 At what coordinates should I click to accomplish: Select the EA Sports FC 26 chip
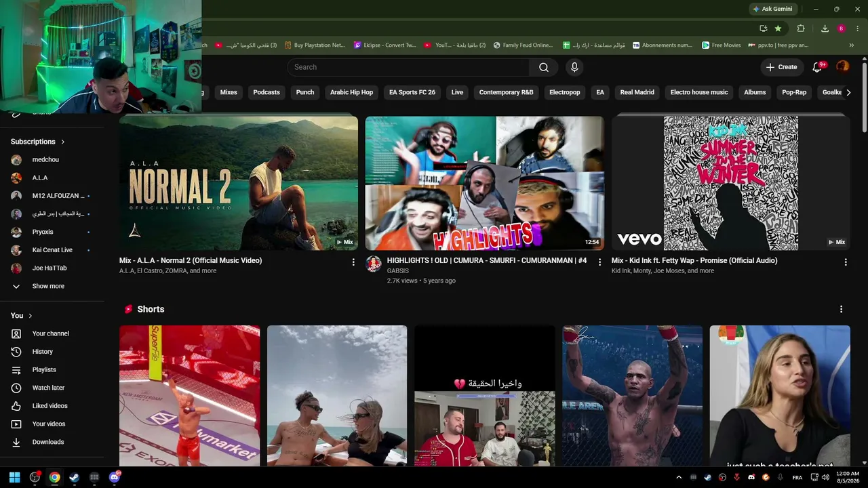point(412,92)
